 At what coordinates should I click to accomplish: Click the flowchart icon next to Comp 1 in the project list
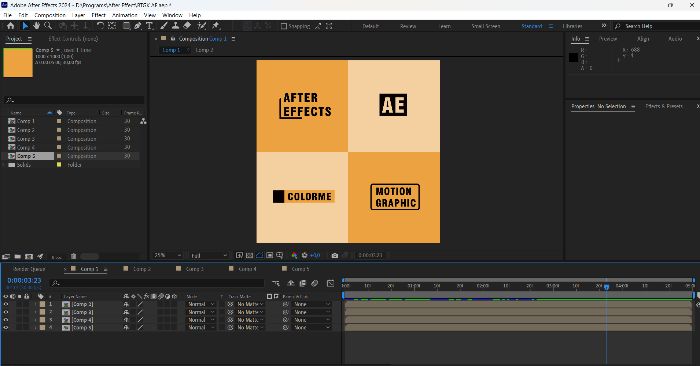(143, 121)
